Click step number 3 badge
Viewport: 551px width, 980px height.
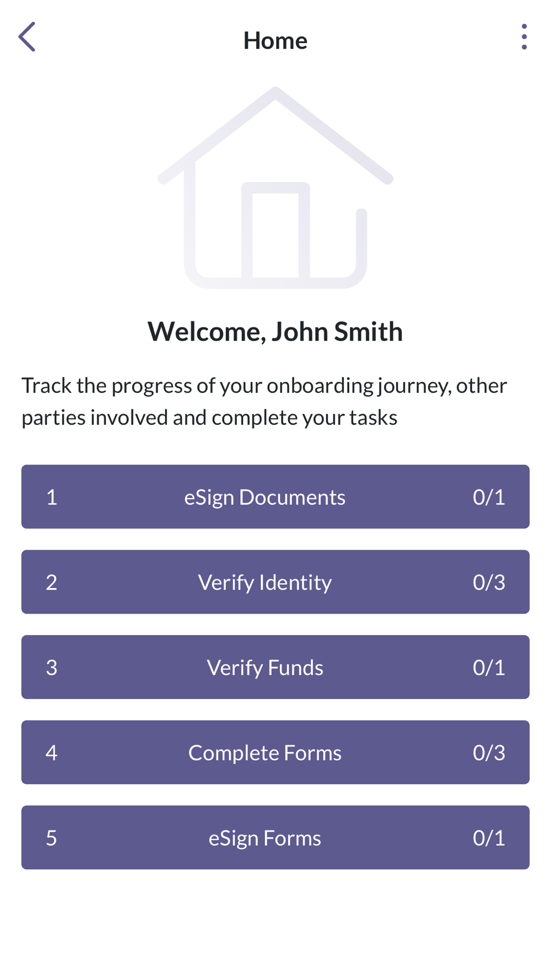51,667
